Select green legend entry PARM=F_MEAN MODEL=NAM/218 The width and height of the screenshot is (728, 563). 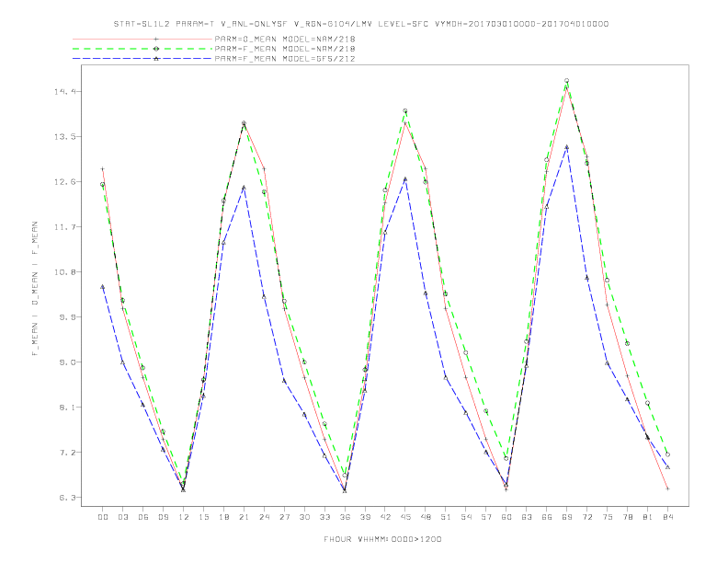285,49
